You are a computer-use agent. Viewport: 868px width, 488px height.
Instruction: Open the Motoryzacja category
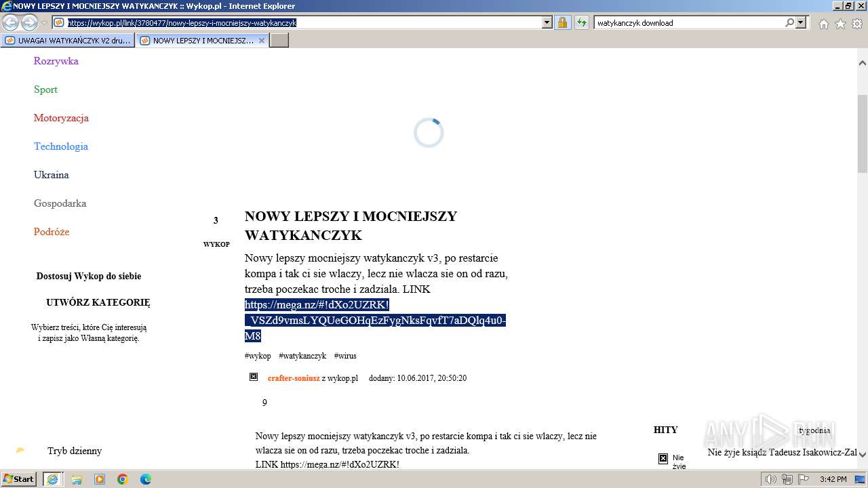coord(61,118)
